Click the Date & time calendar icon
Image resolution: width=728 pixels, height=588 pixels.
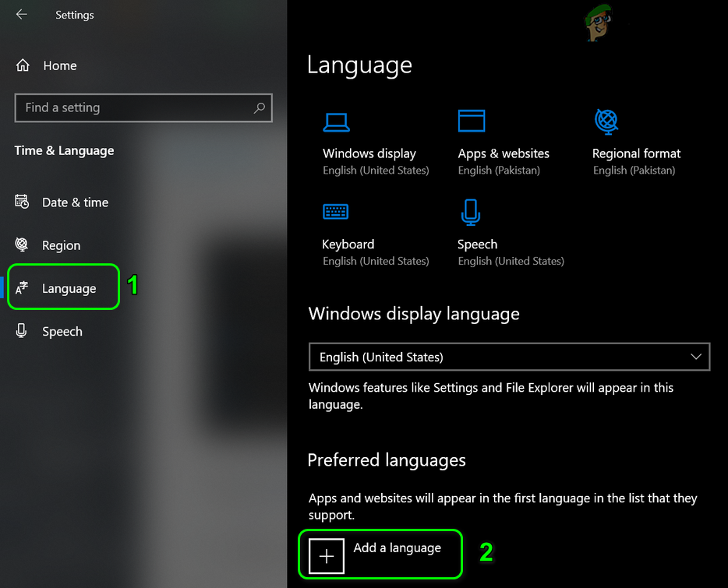click(x=22, y=202)
